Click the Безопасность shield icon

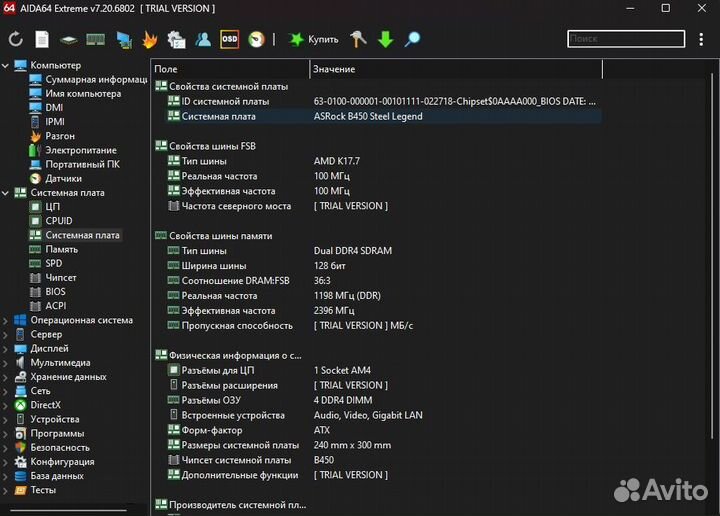[x=20, y=448]
